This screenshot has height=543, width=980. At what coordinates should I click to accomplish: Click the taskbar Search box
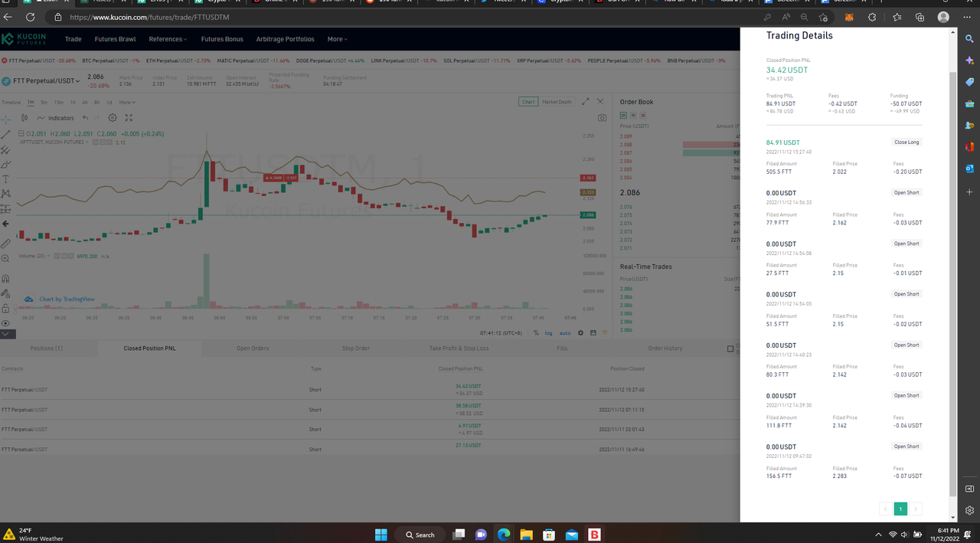[x=420, y=535]
